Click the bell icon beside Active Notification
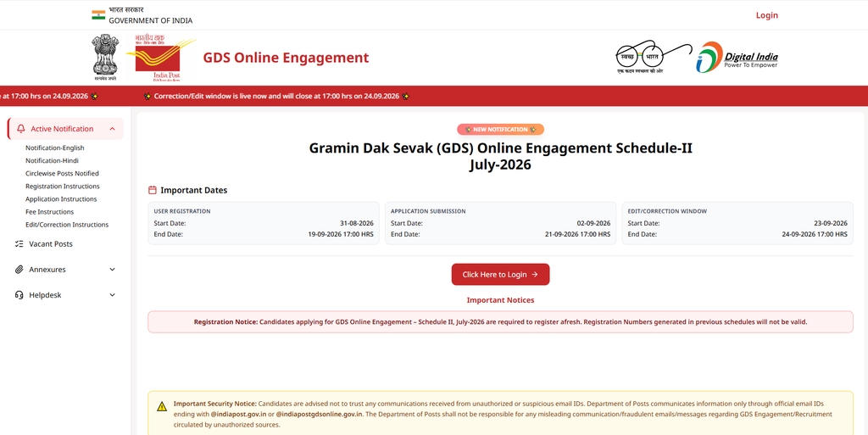Viewport: 868px width, 435px height. [x=21, y=129]
